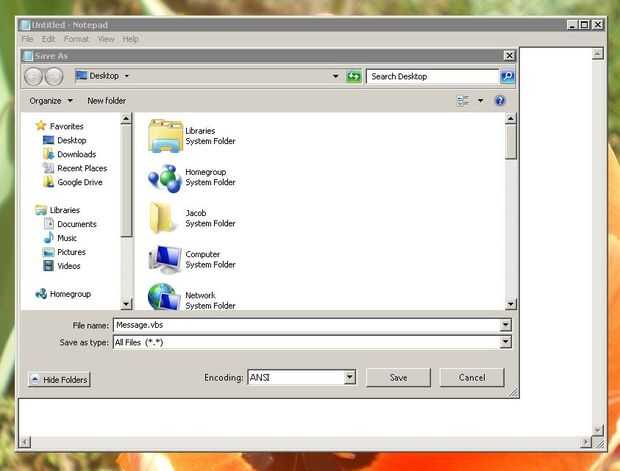
Task: Click the Forward navigation arrow button
Action: pyautogui.click(x=54, y=76)
